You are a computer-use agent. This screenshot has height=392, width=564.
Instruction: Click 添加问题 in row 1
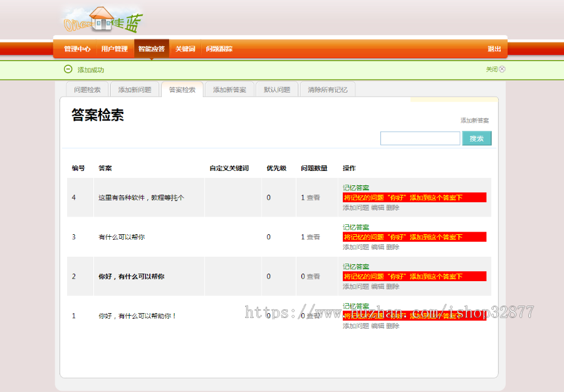pos(356,326)
